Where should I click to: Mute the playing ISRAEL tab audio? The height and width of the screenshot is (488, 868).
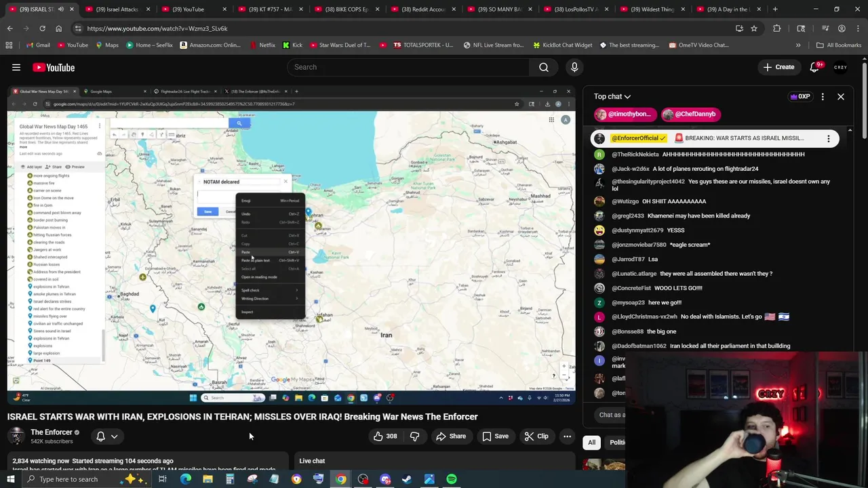click(60, 9)
